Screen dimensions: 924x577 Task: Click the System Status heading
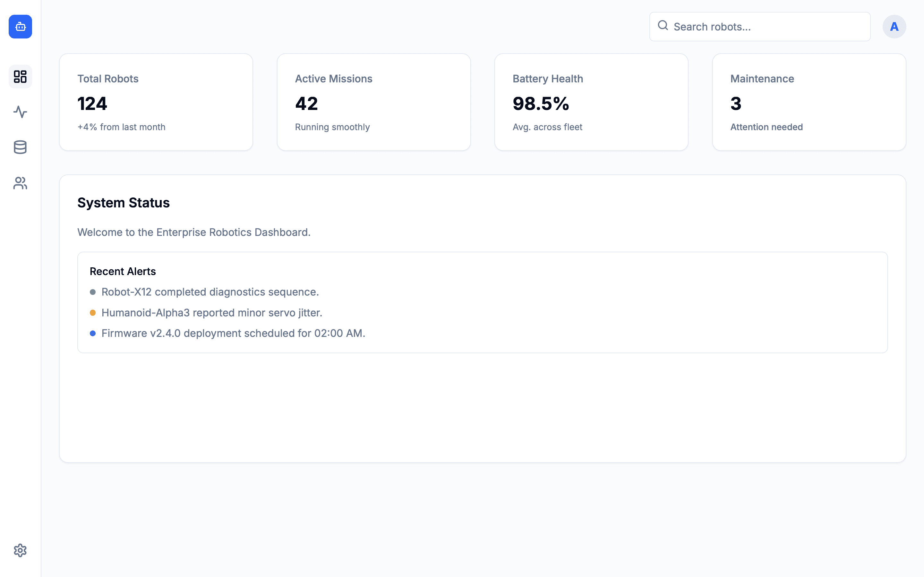[x=123, y=203]
